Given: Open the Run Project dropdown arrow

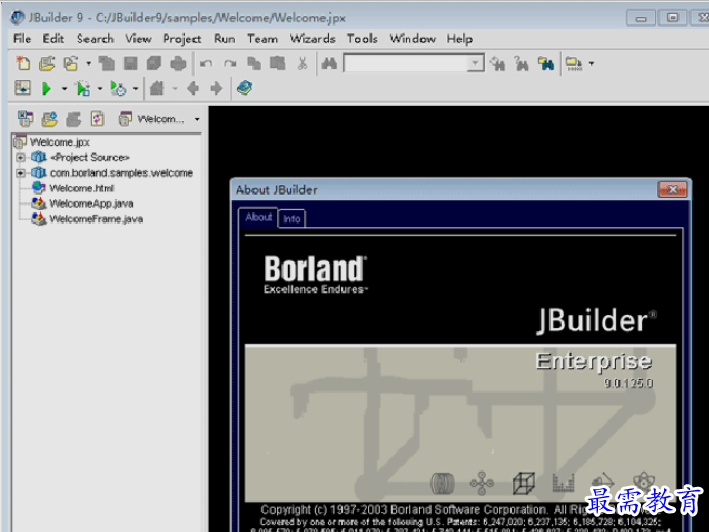Looking at the screenshot, I should (x=64, y=89).
